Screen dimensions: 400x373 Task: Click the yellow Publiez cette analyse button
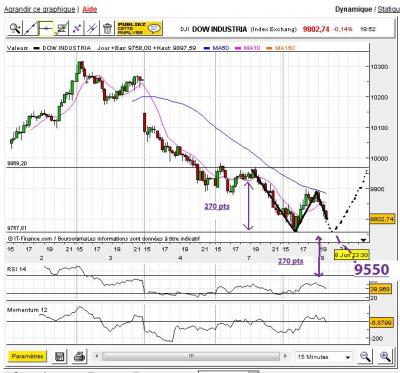pyautogui.click(x=139, y=28)
